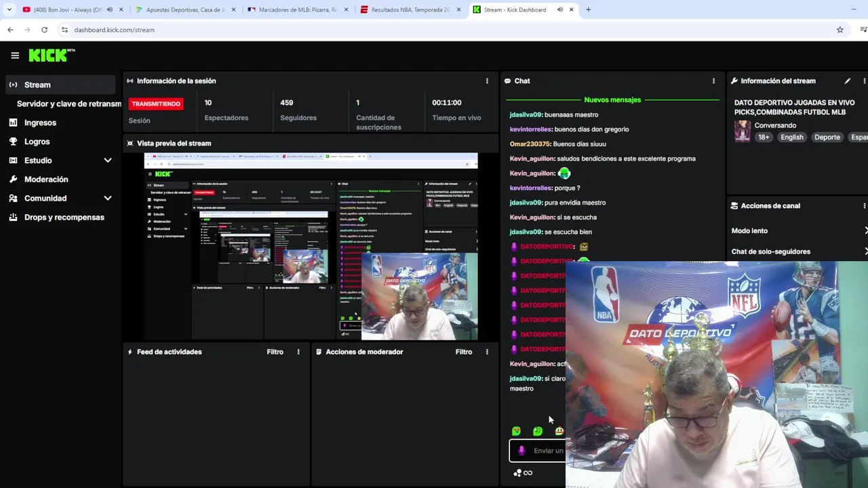Click the English language tag
Viewport: 868px width, 488px height.
click(x=791, y=137)
